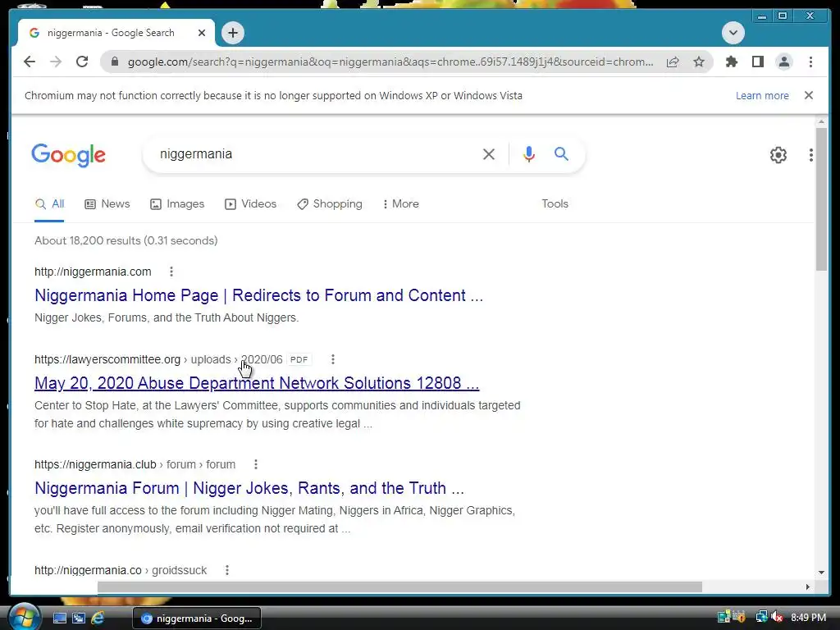Viewport: 840px width, 630px height.
Task: Launch Internet Explorer from the quick launch
Action: point(98,619)
